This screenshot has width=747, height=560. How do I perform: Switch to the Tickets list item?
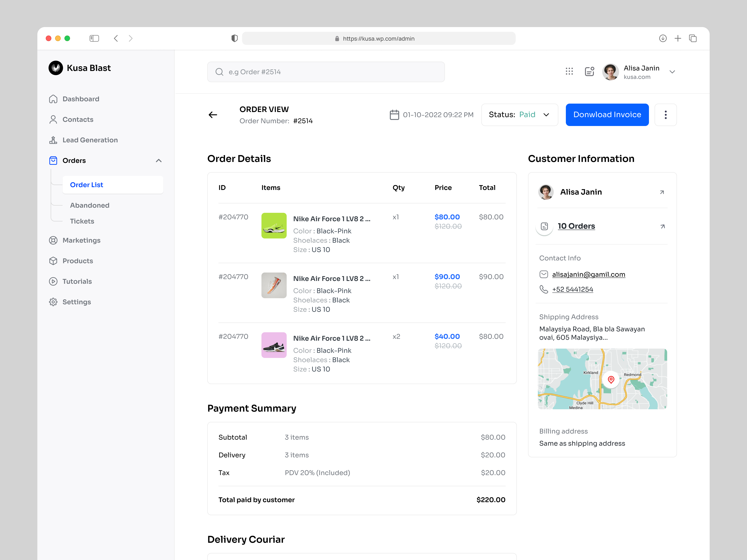82,221
